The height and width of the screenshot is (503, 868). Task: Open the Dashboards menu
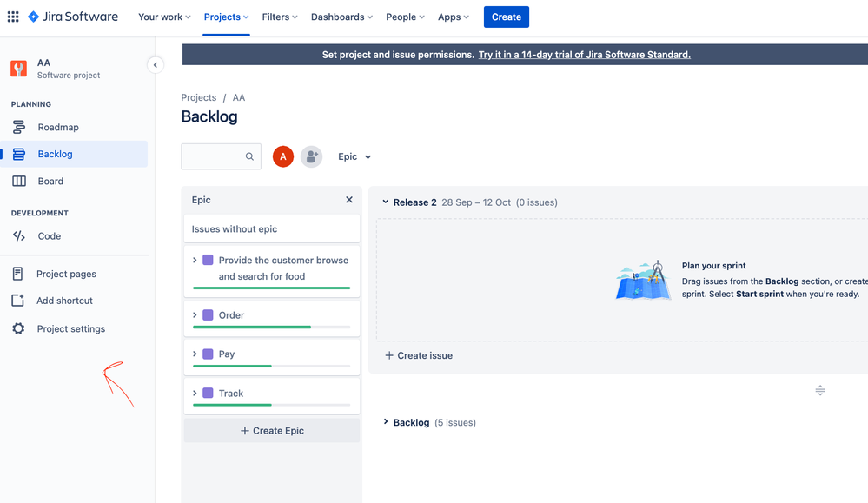(341, 17)
